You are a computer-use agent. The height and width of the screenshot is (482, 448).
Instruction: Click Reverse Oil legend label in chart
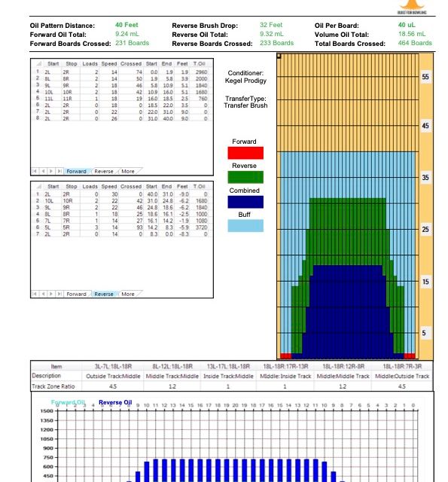coord(115,402)
